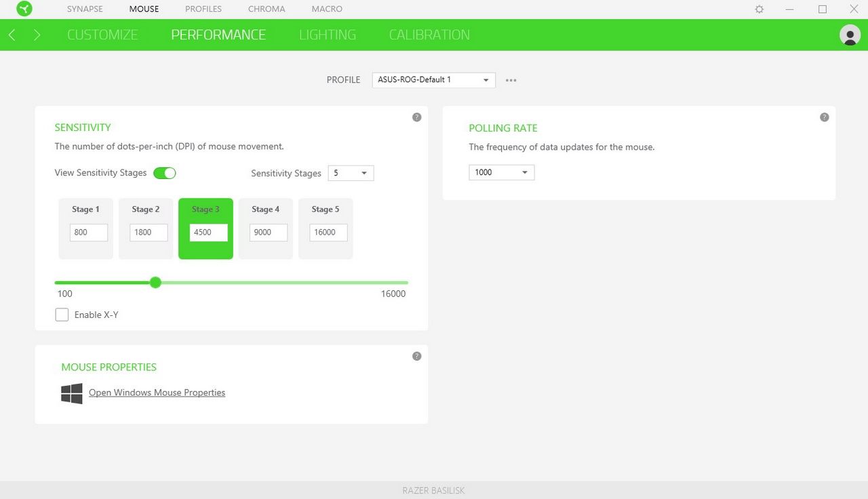Open Polling Rate help question mark
The height and width of the screenshot is (499, 868).
tap(825, 117)
